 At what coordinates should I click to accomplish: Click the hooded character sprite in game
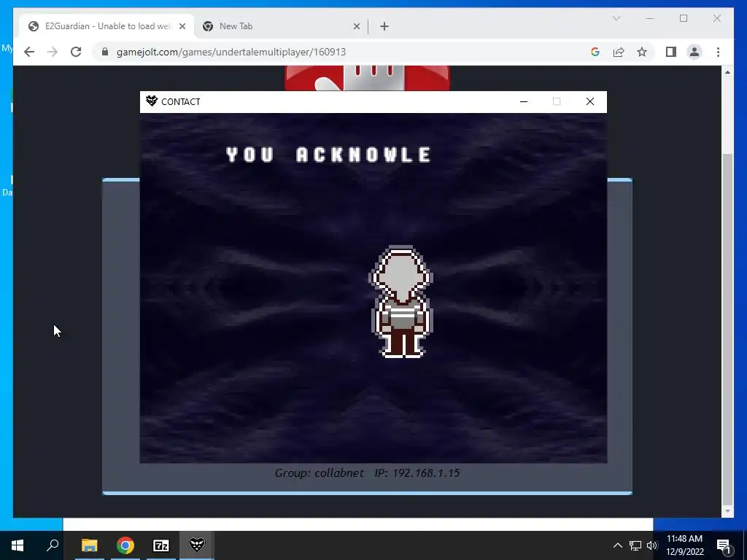click(401, 302)
